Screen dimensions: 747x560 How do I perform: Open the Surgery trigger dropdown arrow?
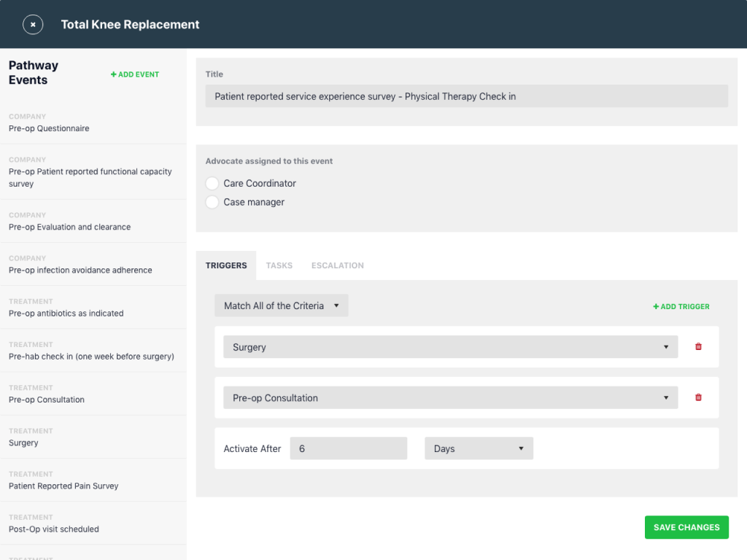tap(665, 346)
